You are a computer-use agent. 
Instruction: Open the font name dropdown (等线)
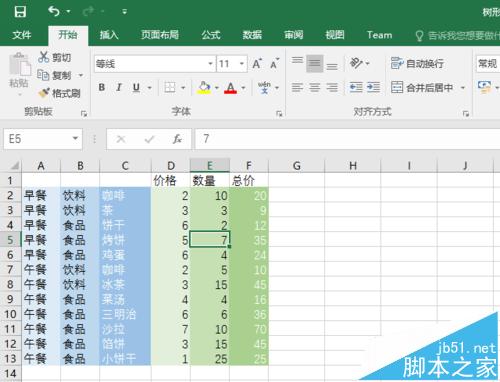pos(210,64)
